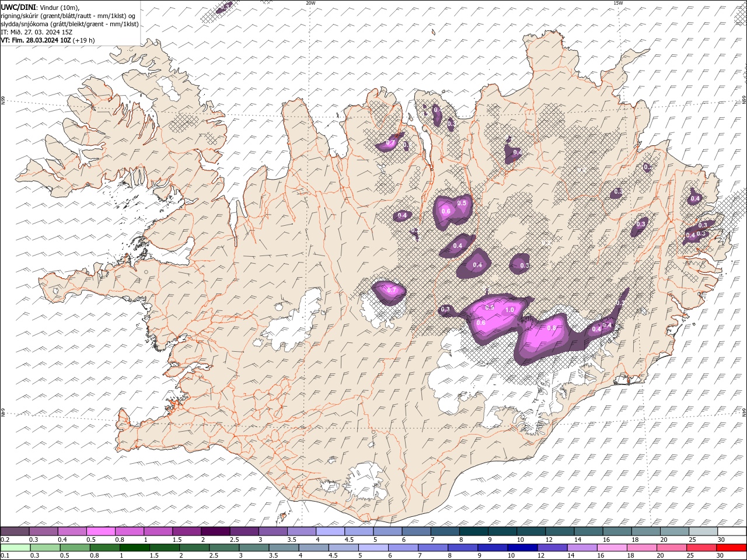Viewport: 747px width, 560px height.
Task: Click the 10 teal swatch in snow legend
Action: pos(530,531)
